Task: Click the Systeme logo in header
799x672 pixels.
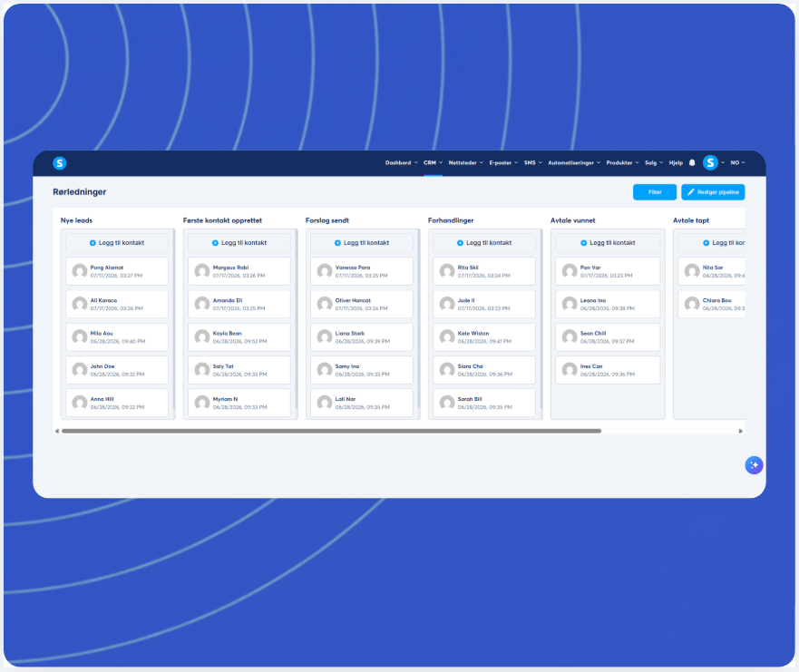Action: pos(60,163)
